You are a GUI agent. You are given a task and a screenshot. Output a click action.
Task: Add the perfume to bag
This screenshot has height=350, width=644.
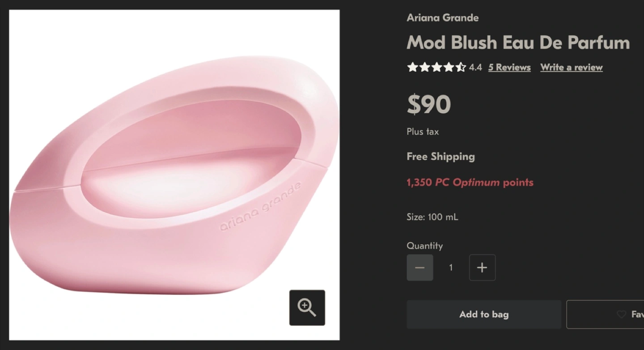[x=483, y=314]
